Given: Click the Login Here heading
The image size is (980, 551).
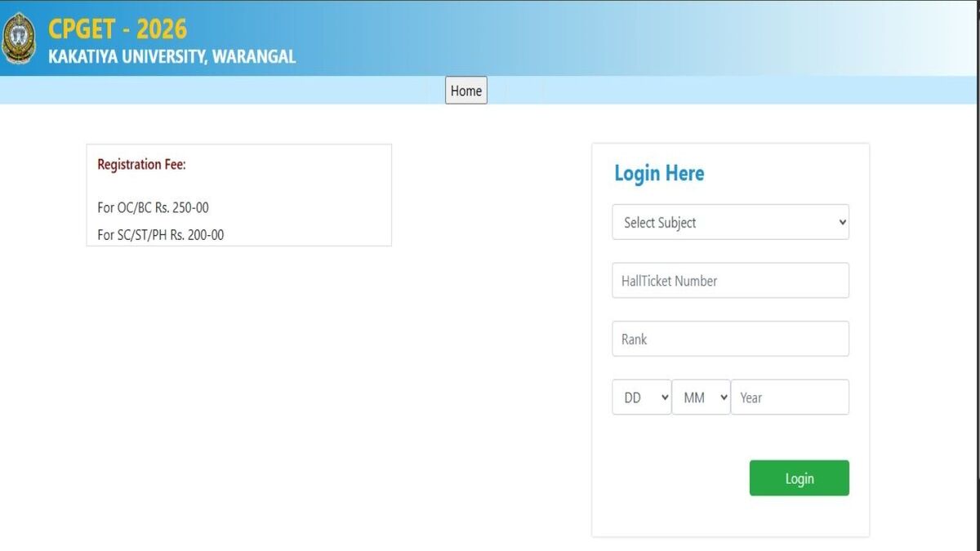Looking at the screenshot, I should 659,173.
